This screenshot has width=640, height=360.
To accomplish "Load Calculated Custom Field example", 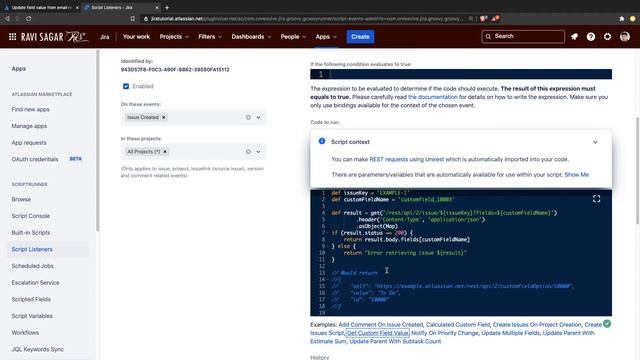I will tap(458, 325).
